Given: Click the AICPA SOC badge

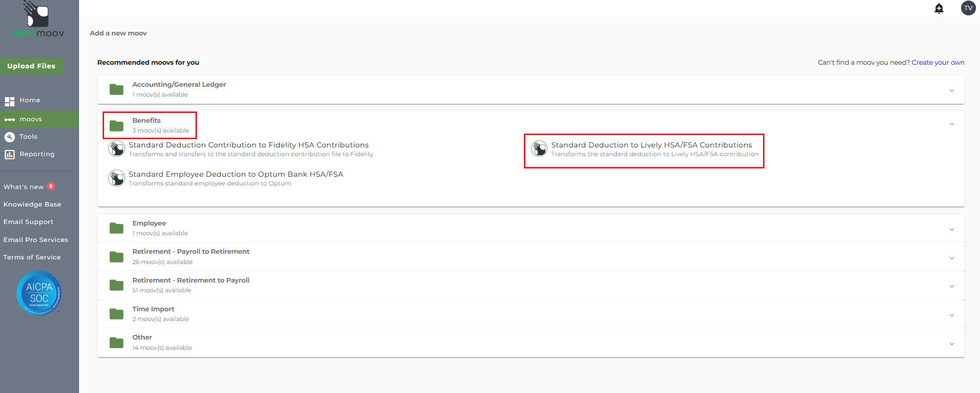Looking at the screenshot, I should [39, 293].
